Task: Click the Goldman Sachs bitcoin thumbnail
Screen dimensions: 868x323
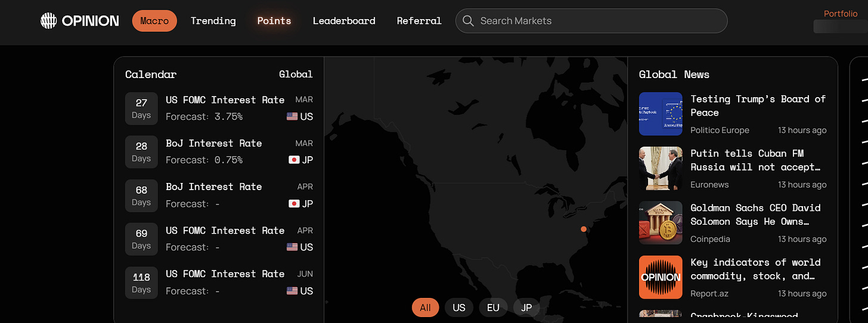Action: click(661, 223)
